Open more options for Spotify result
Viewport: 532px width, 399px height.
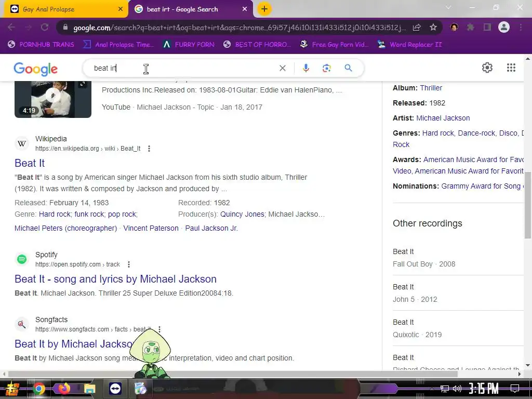pos(129,264)
